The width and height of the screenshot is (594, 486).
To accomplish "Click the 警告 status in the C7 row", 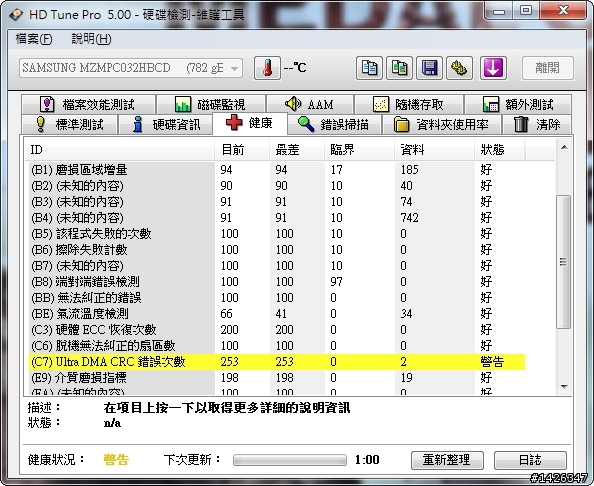I will (492, 362).
